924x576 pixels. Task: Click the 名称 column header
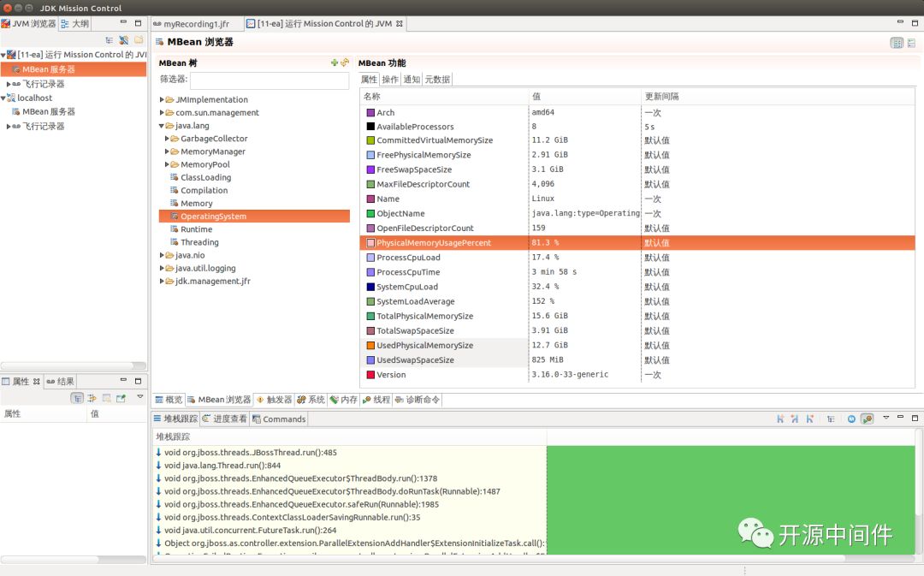click(x=445, y=96)
